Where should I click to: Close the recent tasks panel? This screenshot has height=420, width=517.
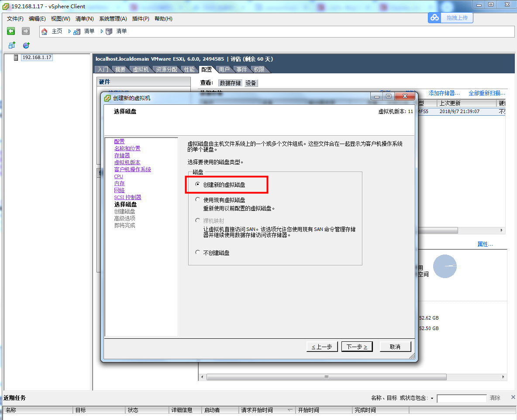coord(513,397)
